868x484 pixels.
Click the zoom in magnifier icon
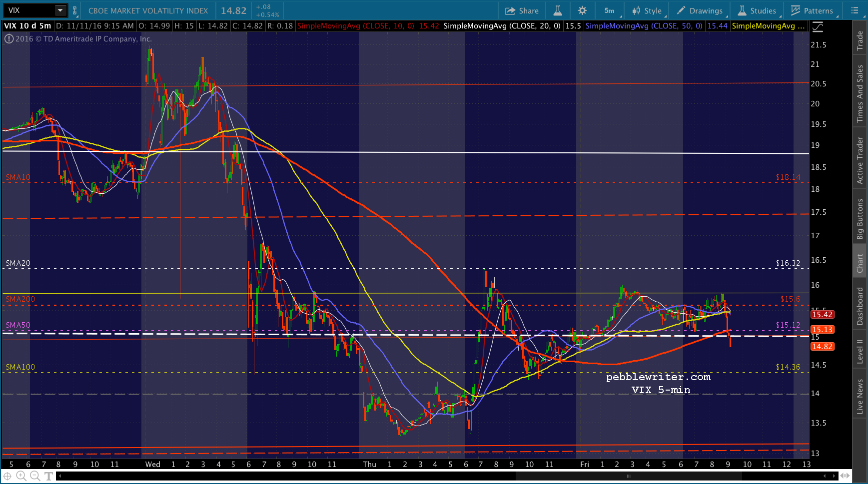[21, 476]
